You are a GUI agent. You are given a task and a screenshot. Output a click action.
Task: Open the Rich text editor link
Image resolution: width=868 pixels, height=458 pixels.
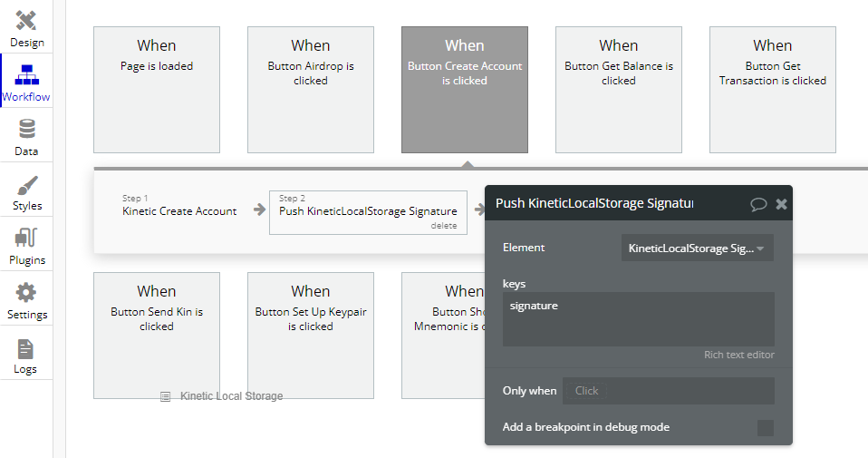click(738, 355)
